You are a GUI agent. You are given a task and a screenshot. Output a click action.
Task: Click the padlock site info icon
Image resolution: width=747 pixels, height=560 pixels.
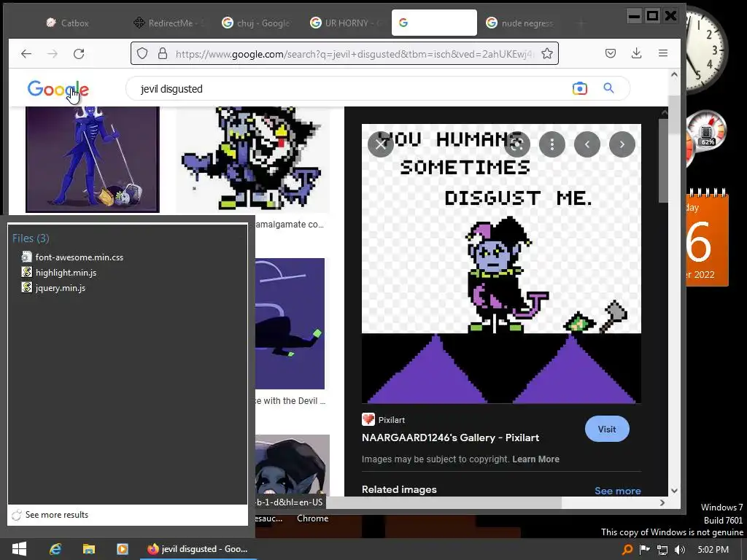coord(163,53)
